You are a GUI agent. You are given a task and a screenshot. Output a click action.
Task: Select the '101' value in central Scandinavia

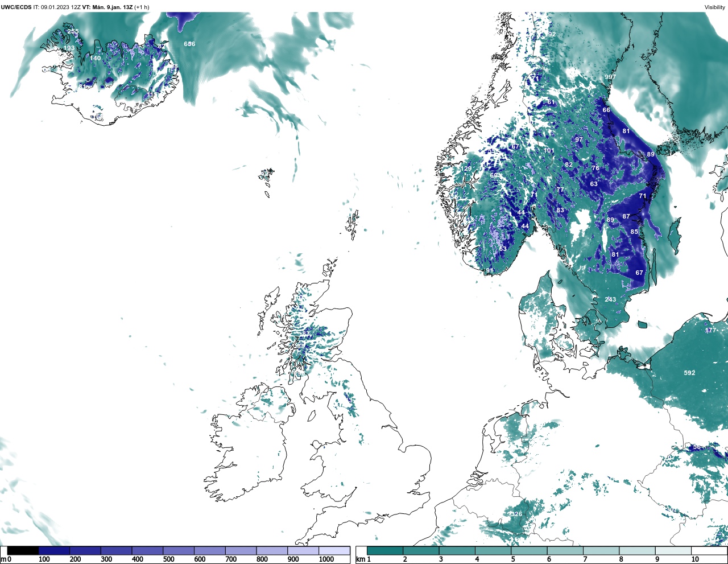coord(549,151)
